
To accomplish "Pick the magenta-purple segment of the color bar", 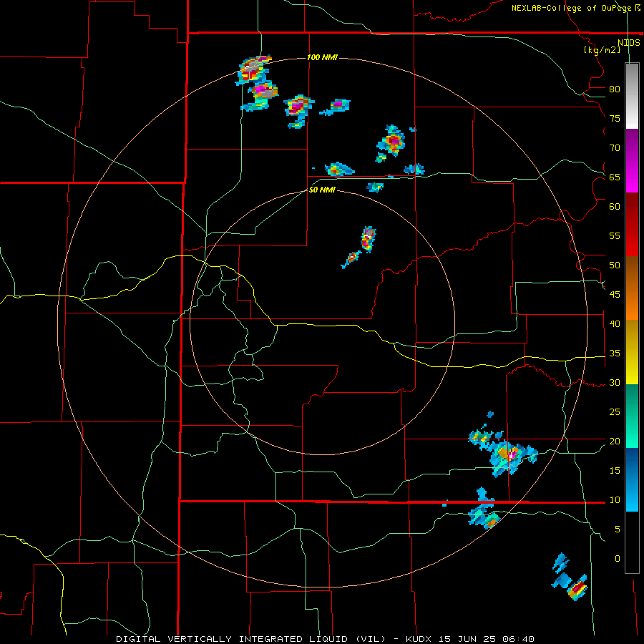I will (x=632, y=160).
